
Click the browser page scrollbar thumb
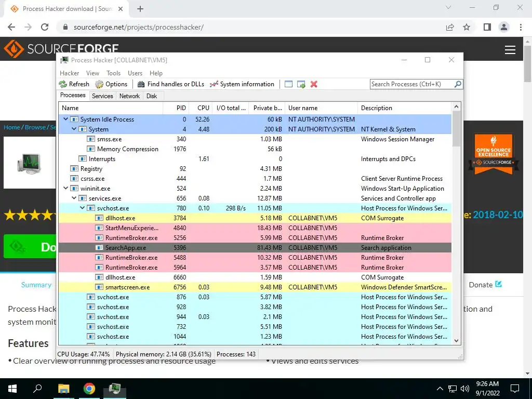point(528,64)
